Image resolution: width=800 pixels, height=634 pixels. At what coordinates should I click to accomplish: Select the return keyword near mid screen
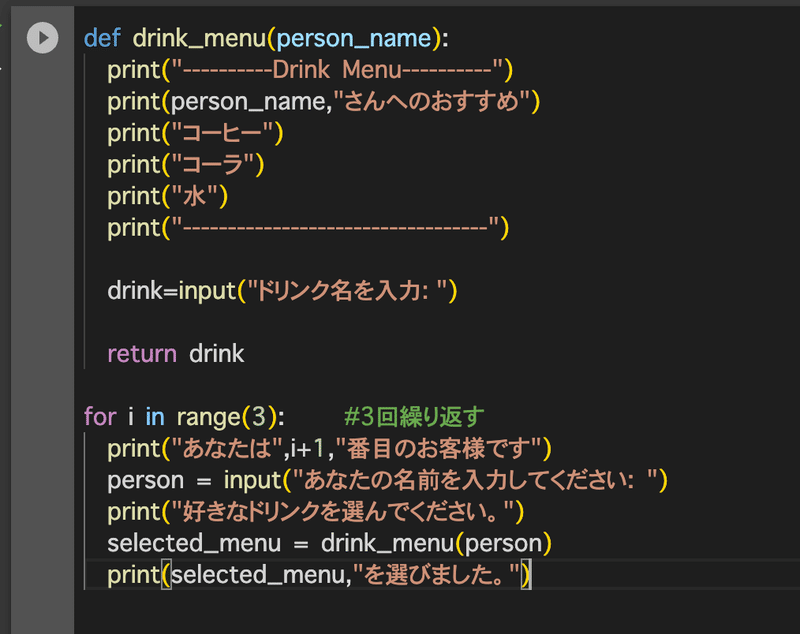[x=141, y=353]
